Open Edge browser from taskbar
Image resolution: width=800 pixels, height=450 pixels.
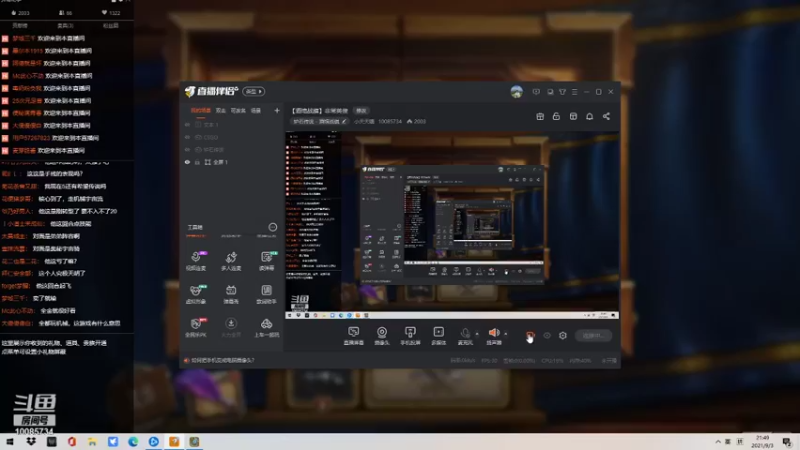(x=133, y=442)
